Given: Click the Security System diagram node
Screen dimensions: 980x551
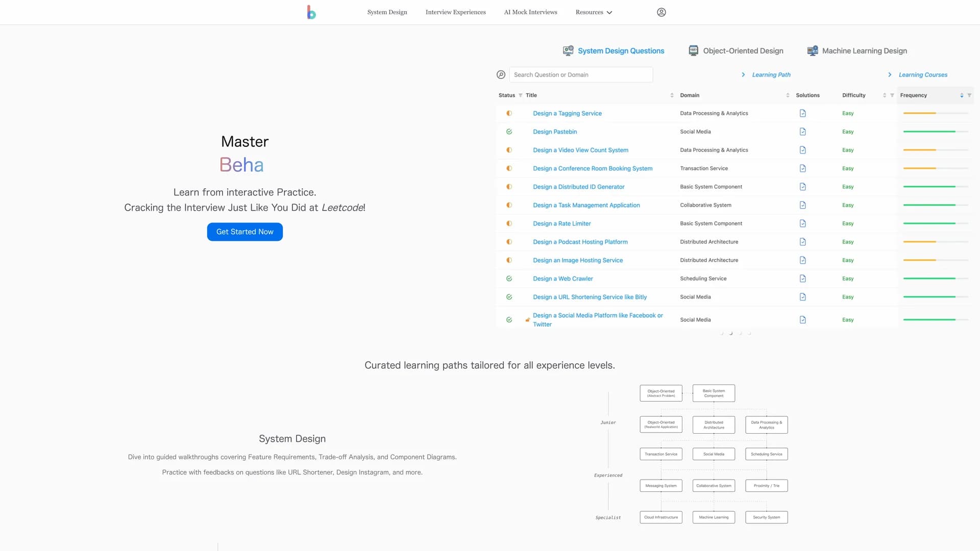Looking at the screenshot, I should coord(766,517).
